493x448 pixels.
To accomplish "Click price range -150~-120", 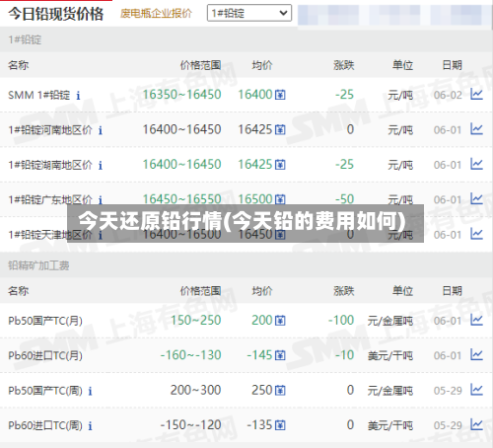I will pos(190,425).
